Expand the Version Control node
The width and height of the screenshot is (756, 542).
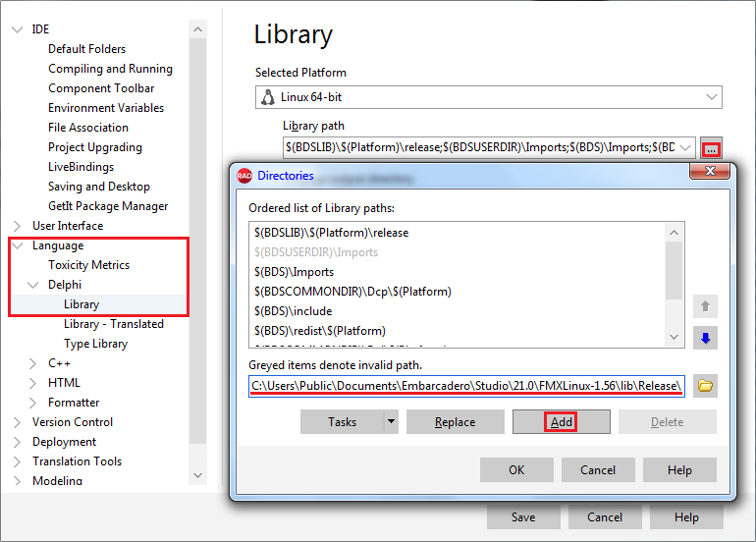pyautogui.click(x=17, y=422)
